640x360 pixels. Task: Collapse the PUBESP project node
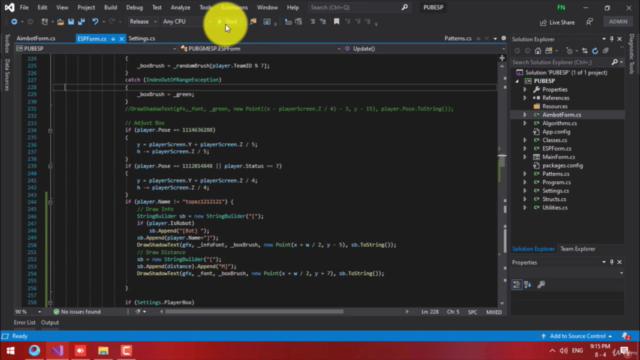click(x=517, y=81)
